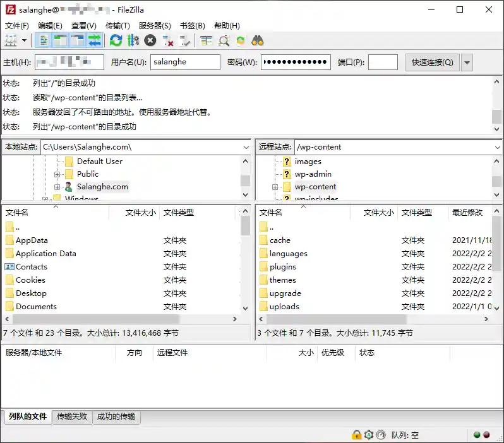Sort local list by 文件大小 column
This screenshot has width=504, height=443.
click(135, 212)
